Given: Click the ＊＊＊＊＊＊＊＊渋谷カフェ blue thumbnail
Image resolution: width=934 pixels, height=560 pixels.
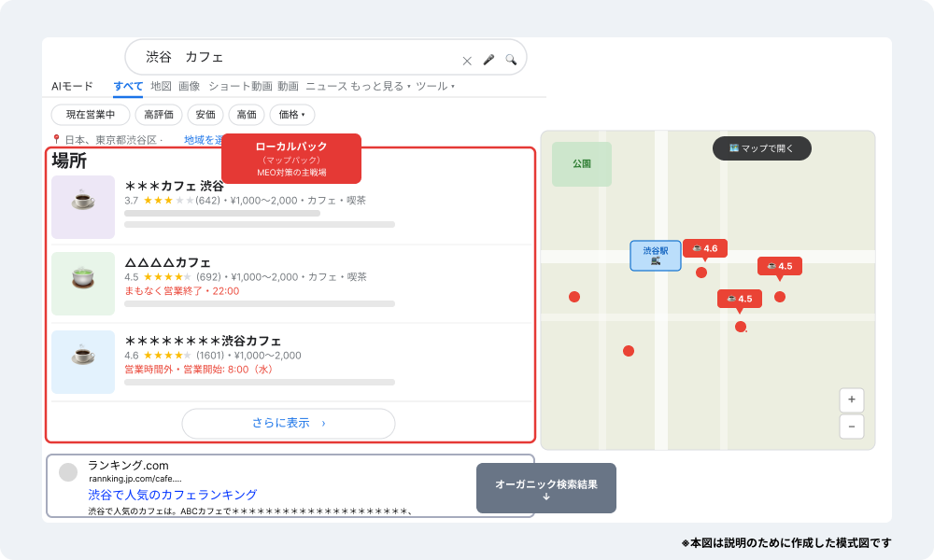Looking at the screenshot, I should pos(83,362).
